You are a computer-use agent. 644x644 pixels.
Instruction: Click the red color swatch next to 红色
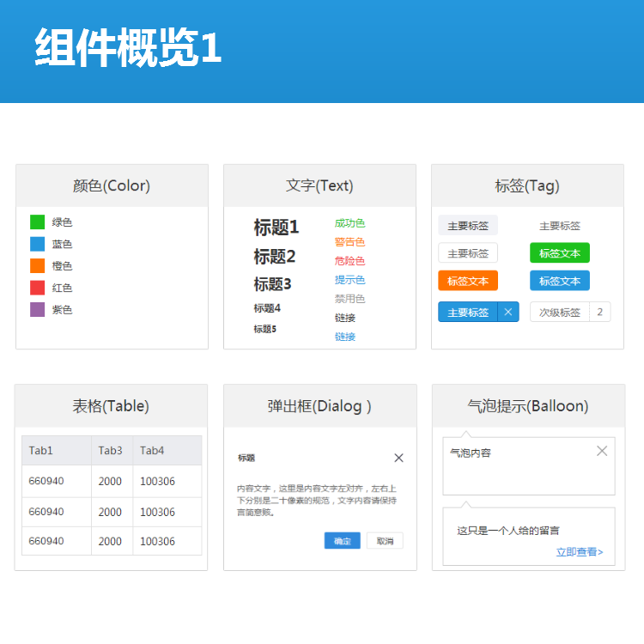pos(38,288)
